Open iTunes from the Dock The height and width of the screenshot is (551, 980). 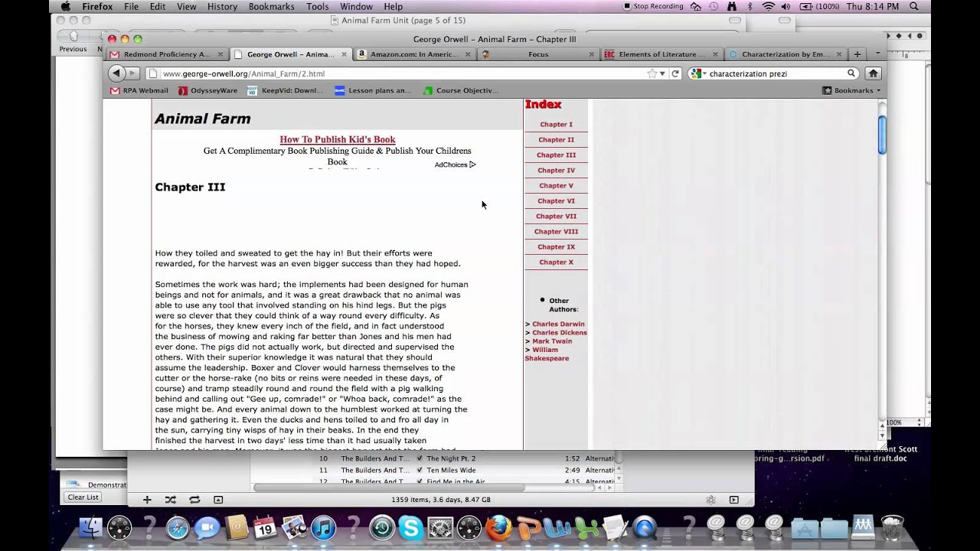tap(323, 528)
